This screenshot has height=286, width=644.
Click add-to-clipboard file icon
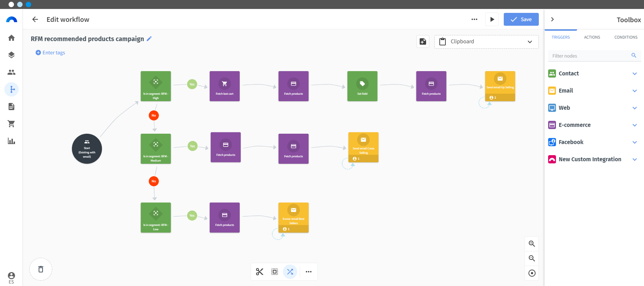pos(423,41)
